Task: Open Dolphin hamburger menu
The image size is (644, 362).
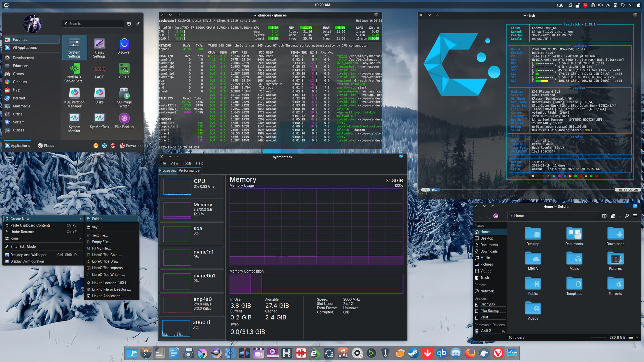Action: (x=635, y=216)
